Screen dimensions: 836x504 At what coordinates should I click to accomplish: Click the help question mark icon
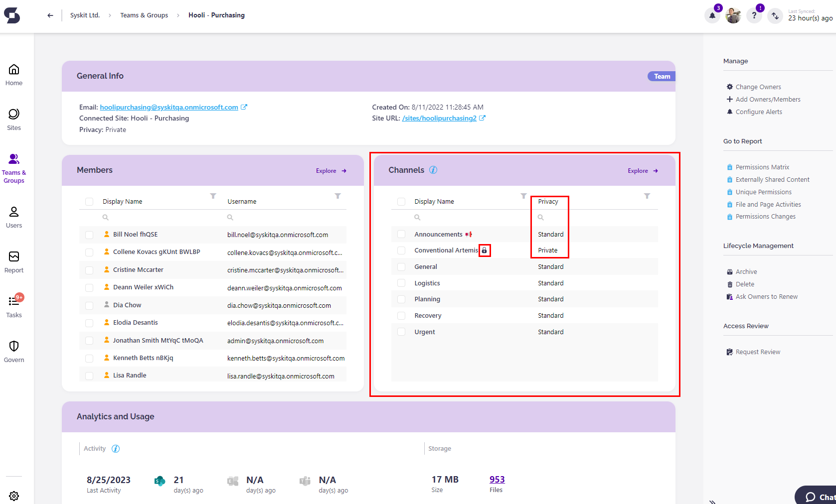click(x=754, y=16)
